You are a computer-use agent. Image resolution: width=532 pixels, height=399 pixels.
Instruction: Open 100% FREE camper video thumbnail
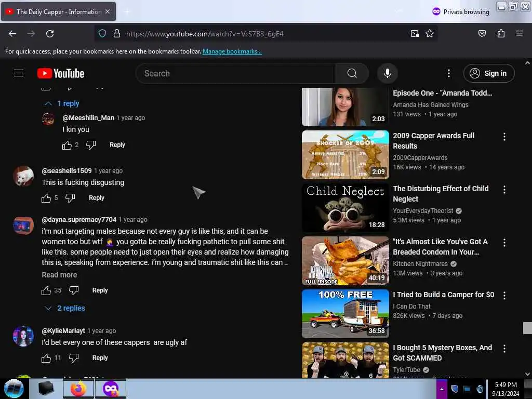[345, 313]
